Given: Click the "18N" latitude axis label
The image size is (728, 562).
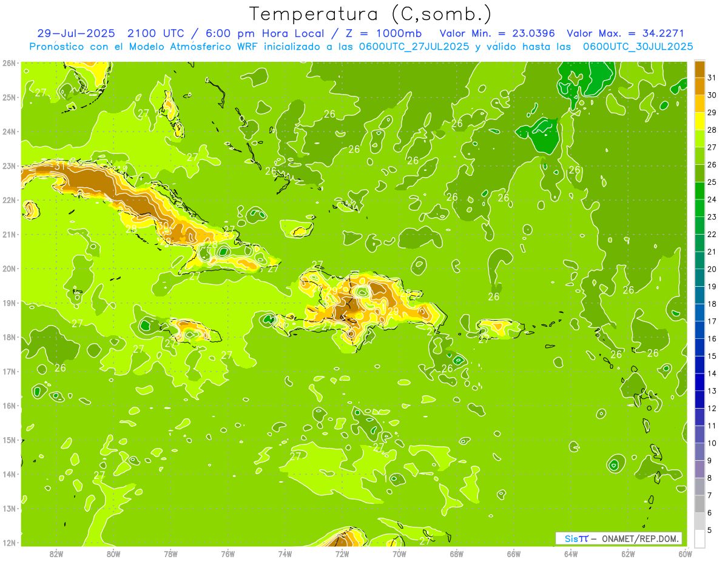Looking at the screenshot, I should tap(9, 336).
